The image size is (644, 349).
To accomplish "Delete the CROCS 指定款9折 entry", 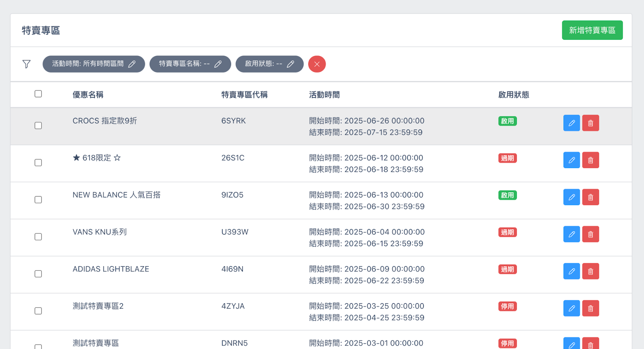I will (x=590, y=123).
